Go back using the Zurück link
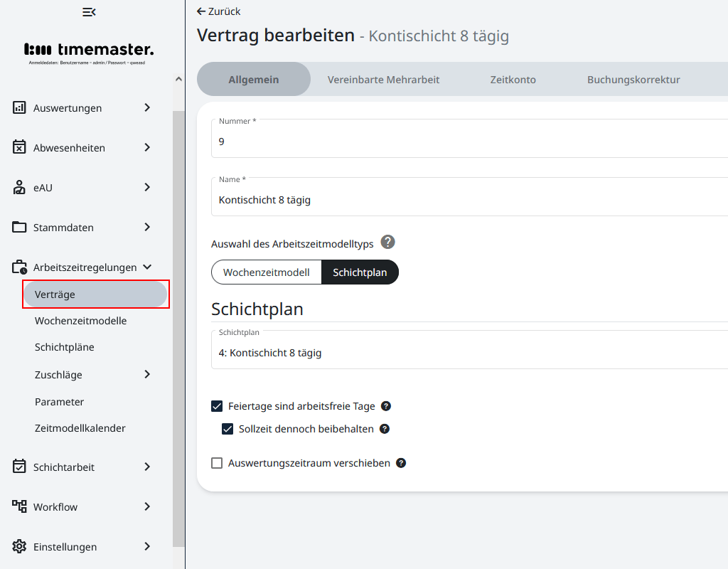This screenshot has height=569, width=728. pyautogui.click(x=219, y=11)
